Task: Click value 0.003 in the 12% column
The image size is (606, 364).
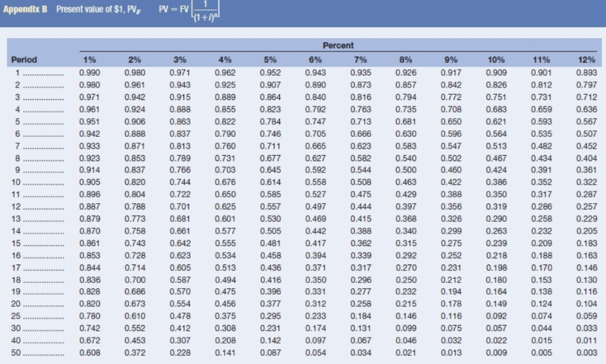Action: click(x=586, y=353)
